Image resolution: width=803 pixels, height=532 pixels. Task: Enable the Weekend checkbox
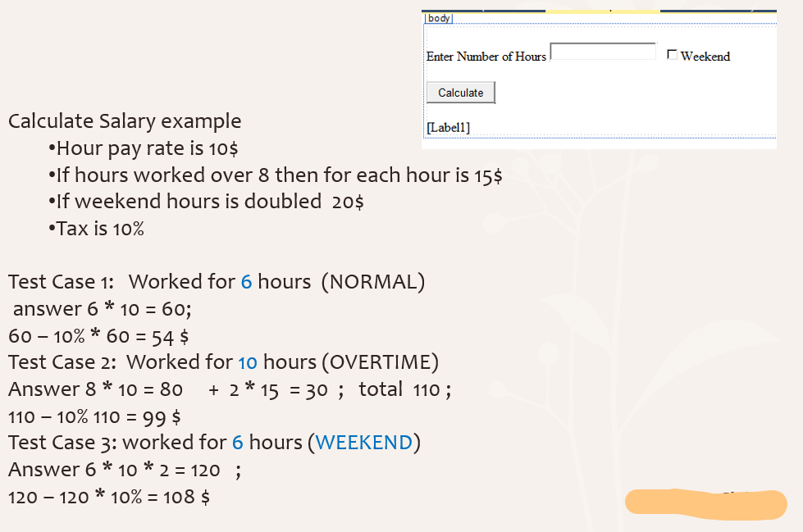673,54
